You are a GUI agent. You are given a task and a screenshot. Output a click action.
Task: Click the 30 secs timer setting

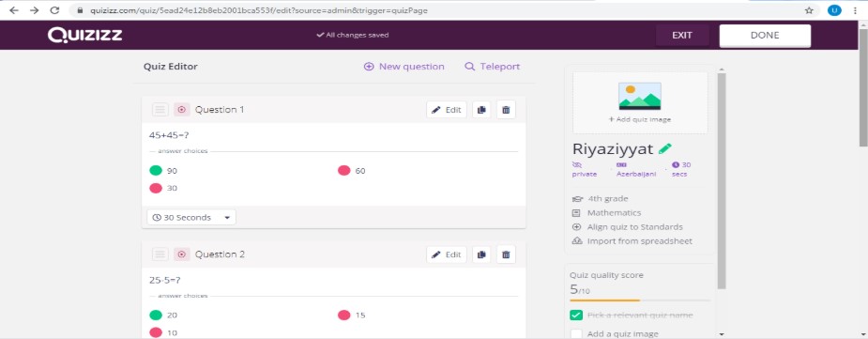pos(681,169)
